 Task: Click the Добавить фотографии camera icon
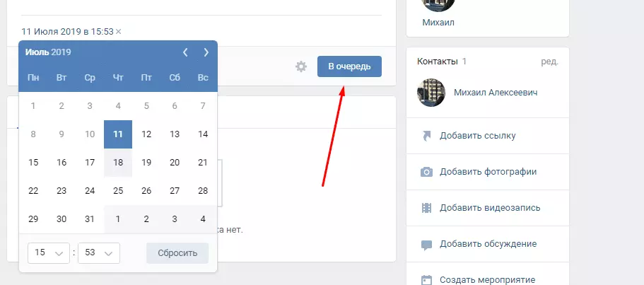click(427, 172)
